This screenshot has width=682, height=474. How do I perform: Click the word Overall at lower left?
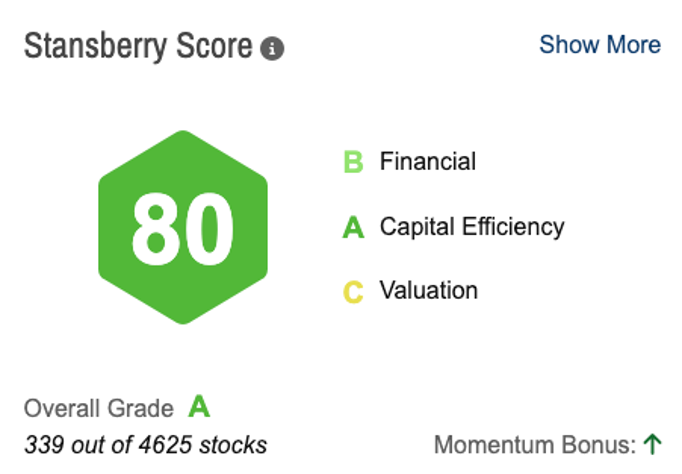(x=59, y=409)
